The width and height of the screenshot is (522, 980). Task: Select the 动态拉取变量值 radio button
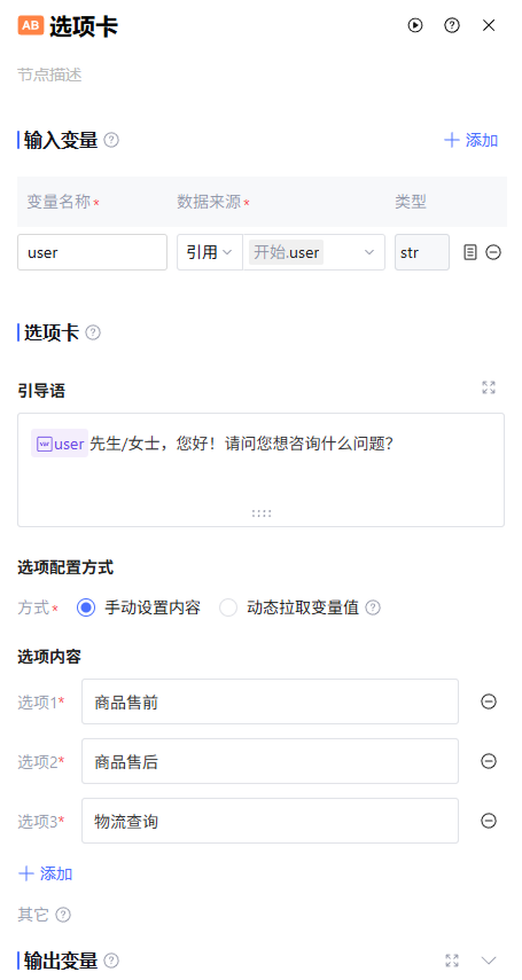coord(228,607)
